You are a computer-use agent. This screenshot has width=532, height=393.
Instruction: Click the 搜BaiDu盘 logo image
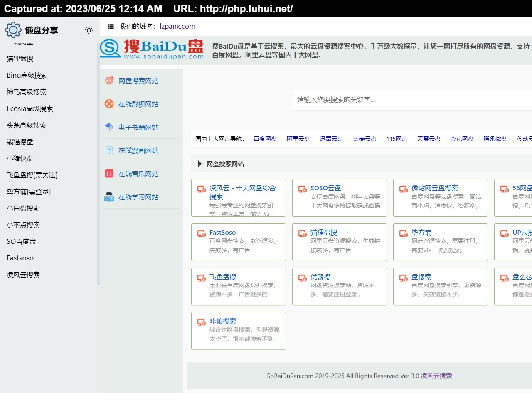pos(152,49)
